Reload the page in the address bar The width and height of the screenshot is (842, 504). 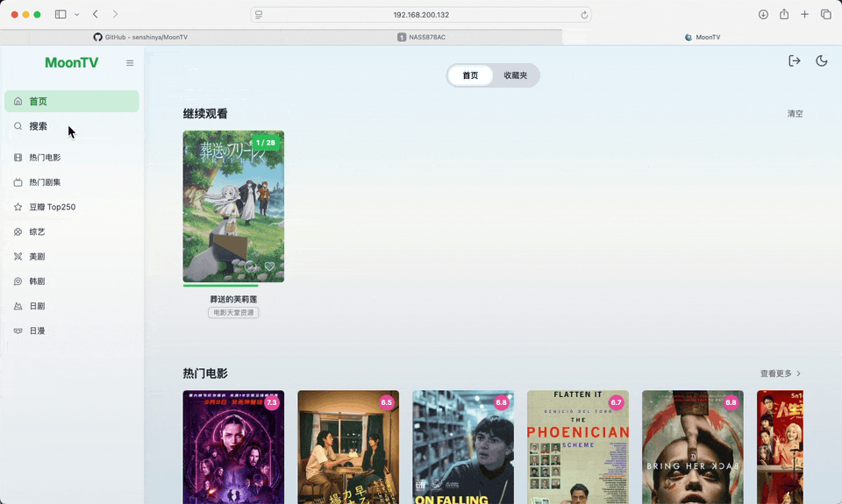pyautogui.click(x=584, y=15)
